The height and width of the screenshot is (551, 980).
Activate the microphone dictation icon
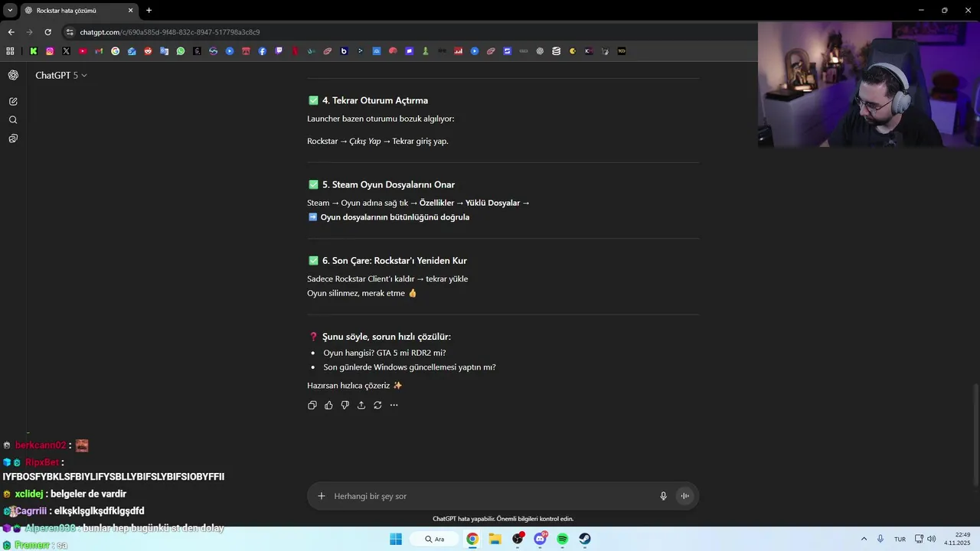(x=664, y=496)
